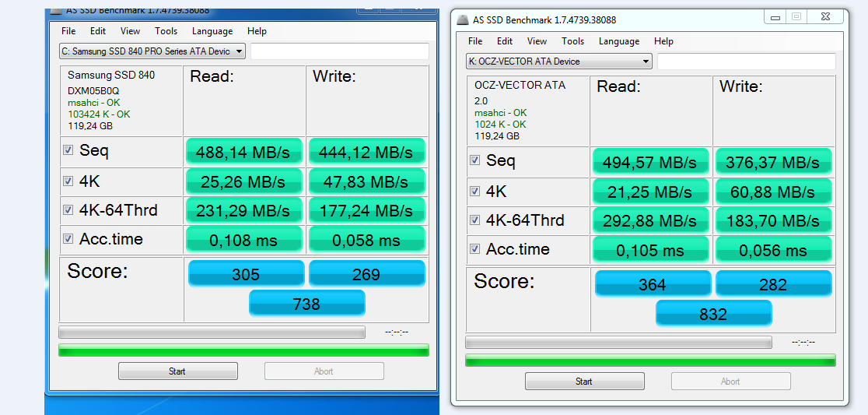Start the benchmark in the Samsung window
Screen dimensions: 868x415
tap(177, 371)
